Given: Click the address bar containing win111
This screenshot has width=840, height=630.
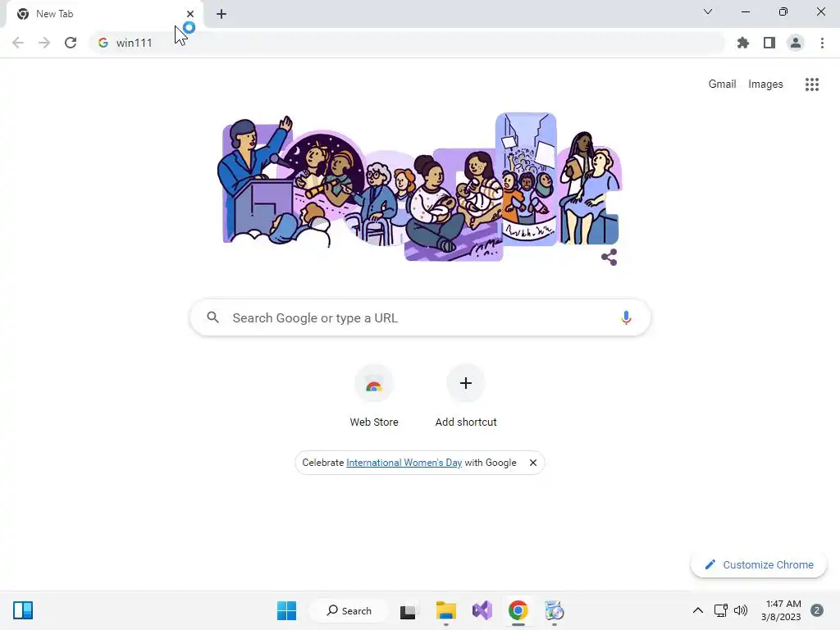Looking at the screenshot, I should click(x=407, y=43).
